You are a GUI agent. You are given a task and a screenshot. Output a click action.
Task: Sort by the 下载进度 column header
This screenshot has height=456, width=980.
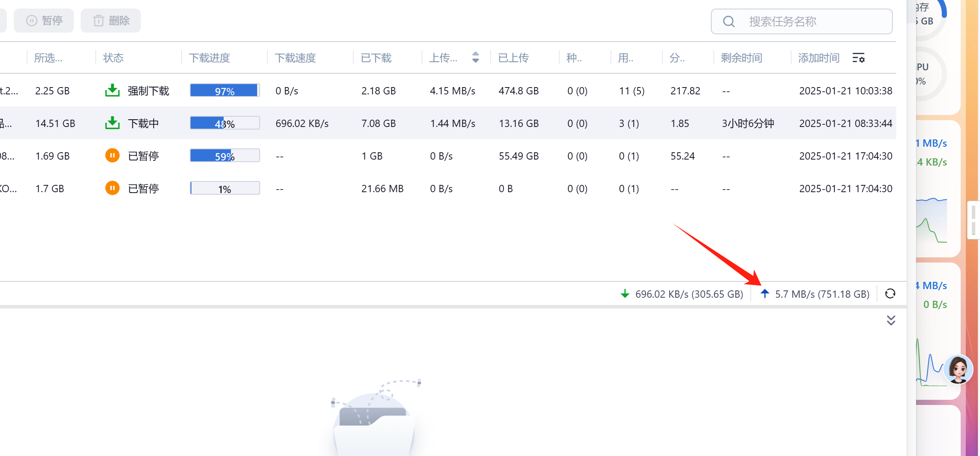pyautogui.click(x=209, y=58)
